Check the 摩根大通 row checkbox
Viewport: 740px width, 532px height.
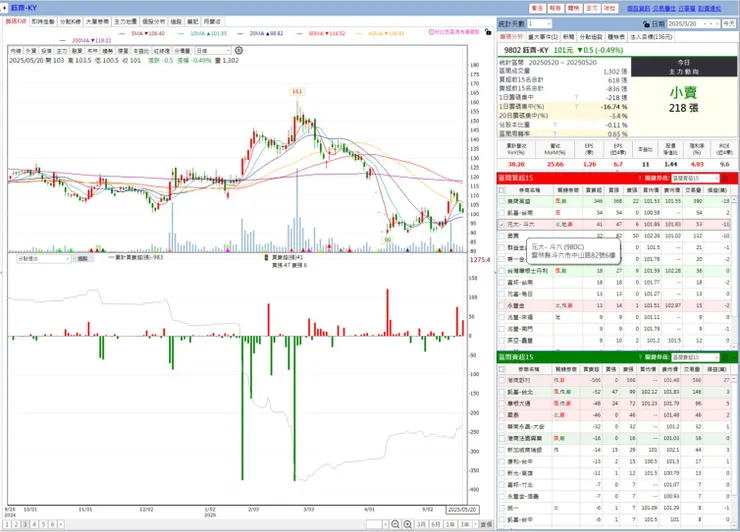click(x=501, y=404)
